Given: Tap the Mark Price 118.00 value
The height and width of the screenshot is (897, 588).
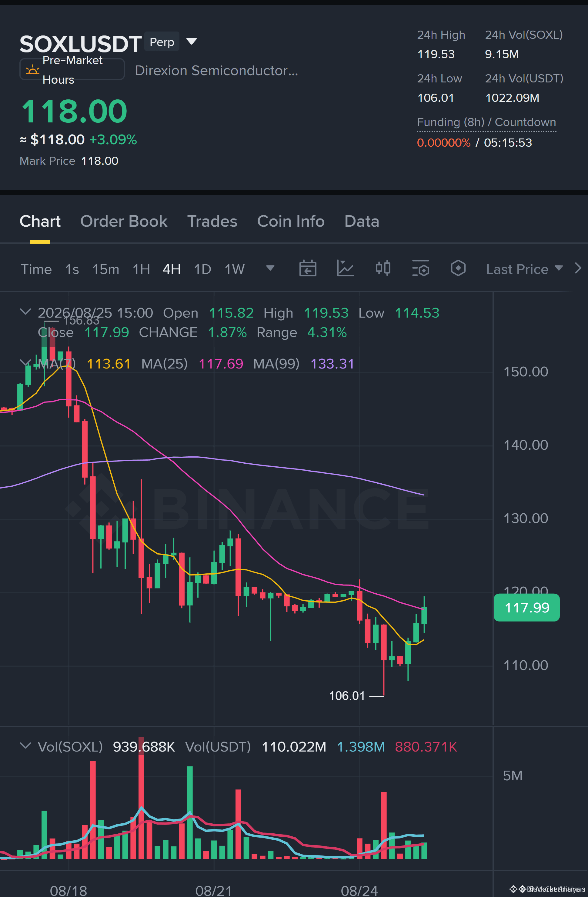Looking at the screenshot, I should coord(99,161).
